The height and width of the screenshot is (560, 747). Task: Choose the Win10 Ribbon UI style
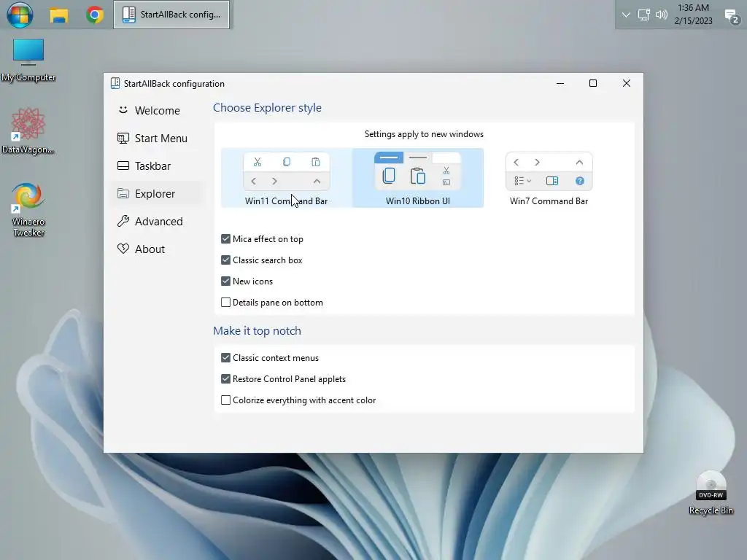point(418,178)
